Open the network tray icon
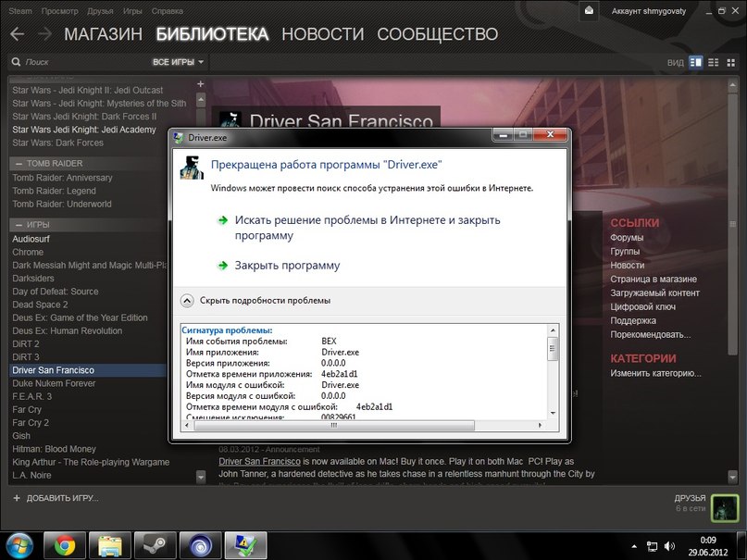Screen dimensions: 747x560 click(x=652, y=546)
